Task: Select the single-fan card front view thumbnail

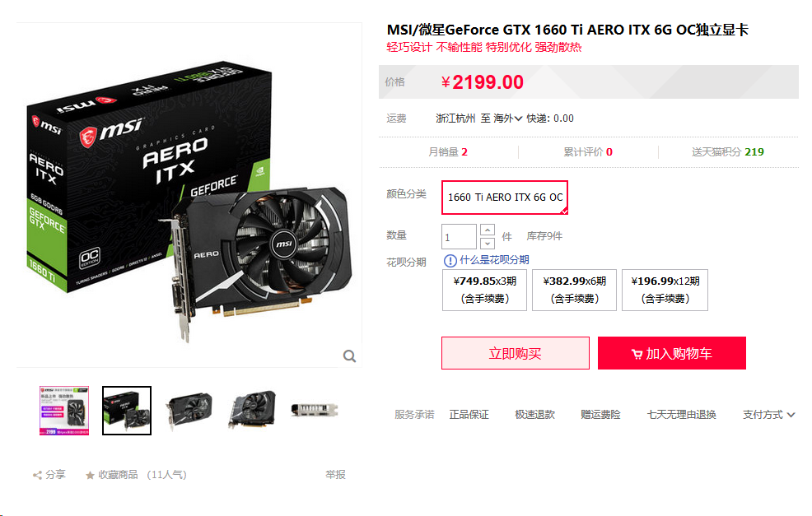Action: [190, 411]
